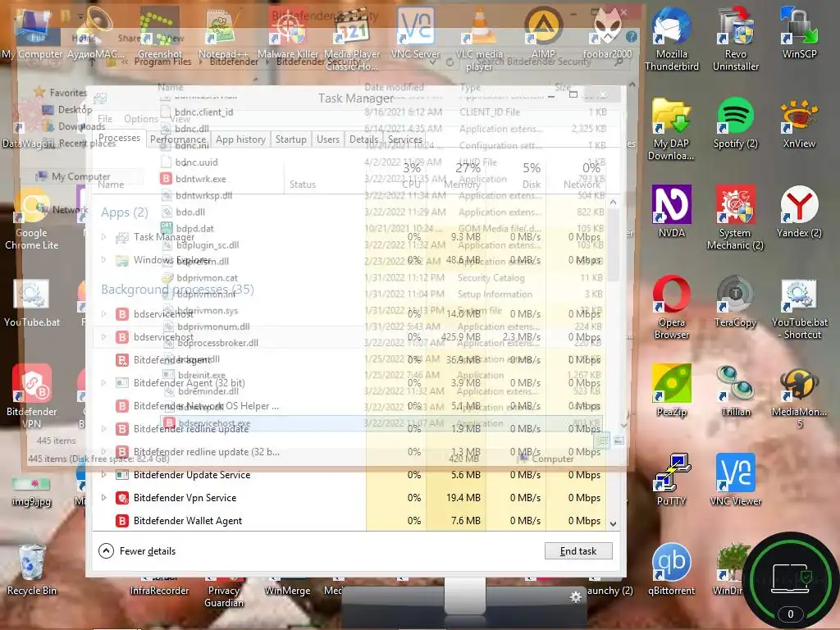Expand the bdservicehost row using 14.0 MB
This screenshot has width=840, height=630.
click(x=104, y=314)
